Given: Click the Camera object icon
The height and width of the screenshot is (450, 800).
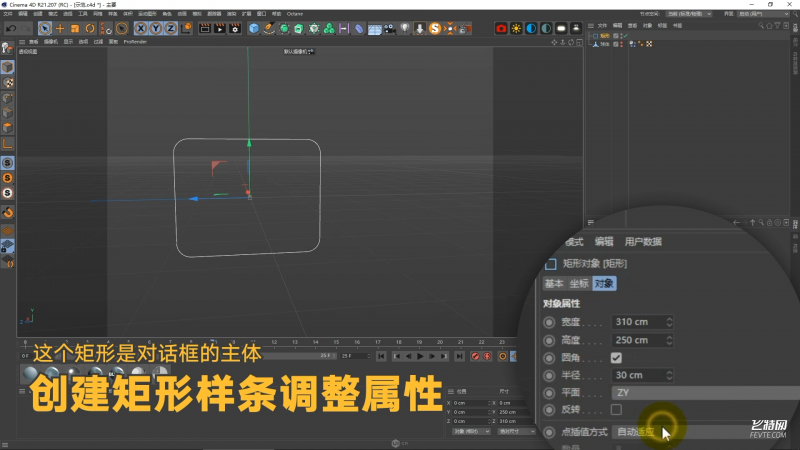Looking at the screenshot, I should (390, 29).
